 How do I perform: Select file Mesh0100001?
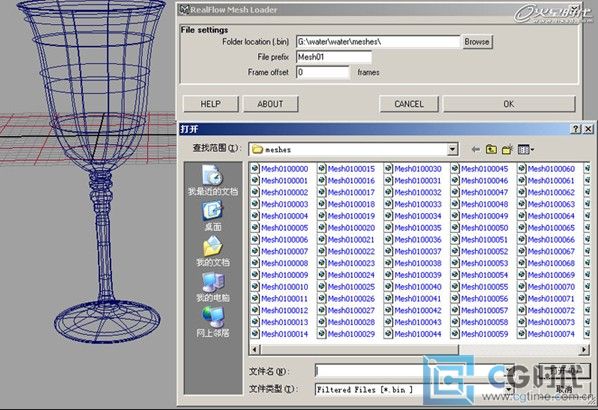[x=284, y=180]
